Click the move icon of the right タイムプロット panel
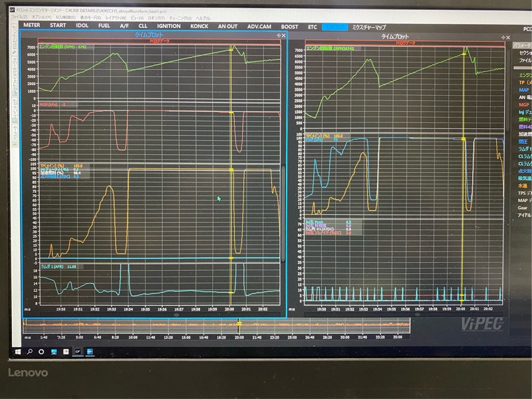 coord(503,37)
